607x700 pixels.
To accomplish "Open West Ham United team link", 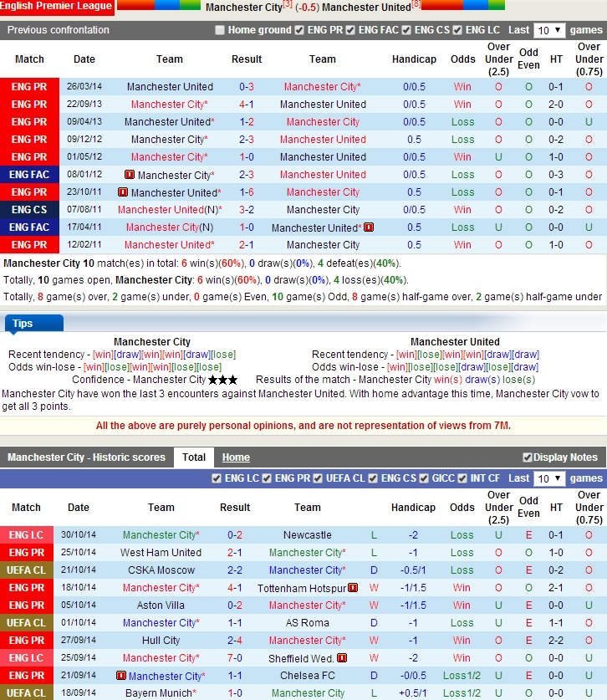I will [161, 552].
